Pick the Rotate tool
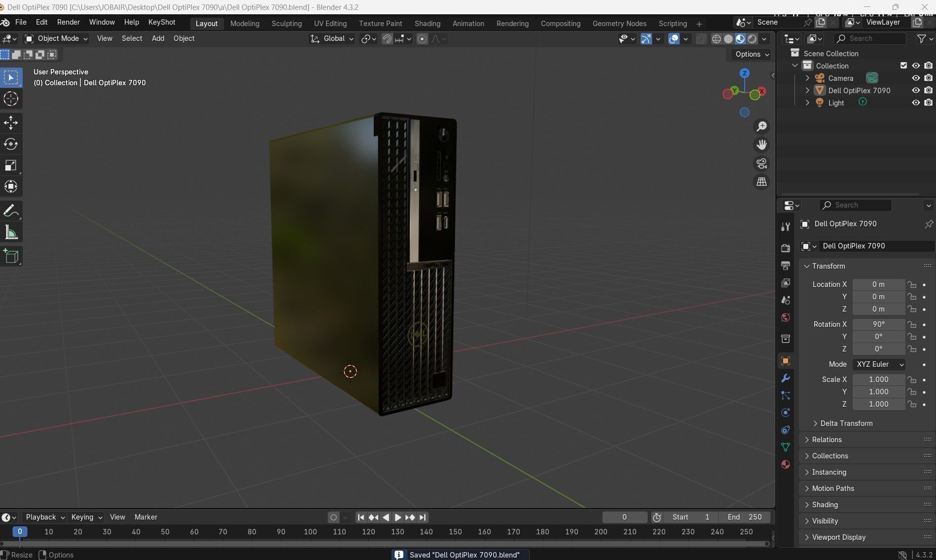The height and width of the screenshot is (560, 936). (x=11, y=144)
